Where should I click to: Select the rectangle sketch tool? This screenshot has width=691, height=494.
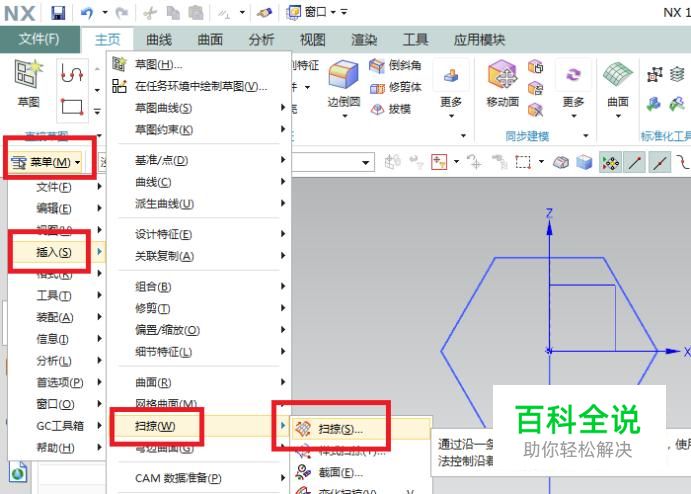[x=72, y=106]
